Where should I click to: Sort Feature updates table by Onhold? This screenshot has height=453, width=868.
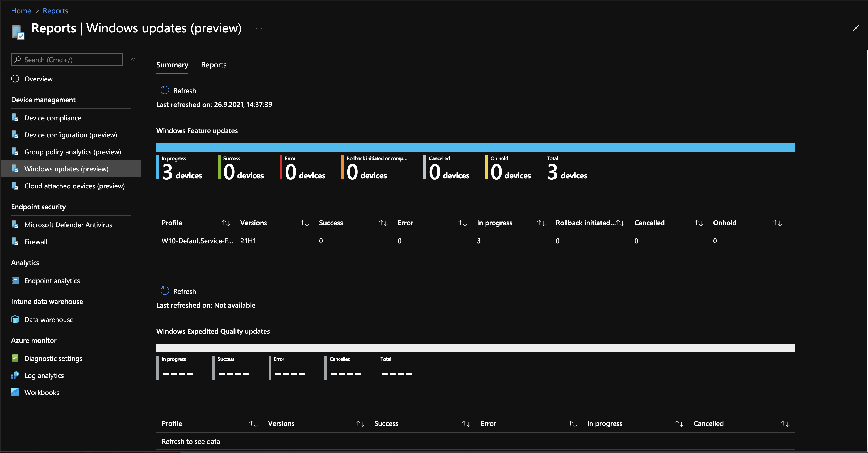777,223
